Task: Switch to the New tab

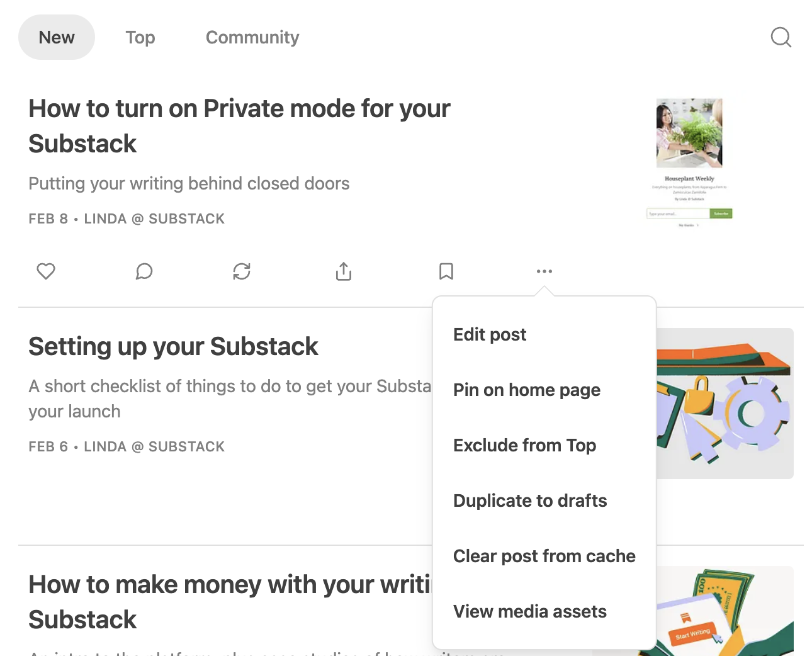Action: [x=57, y=37]
